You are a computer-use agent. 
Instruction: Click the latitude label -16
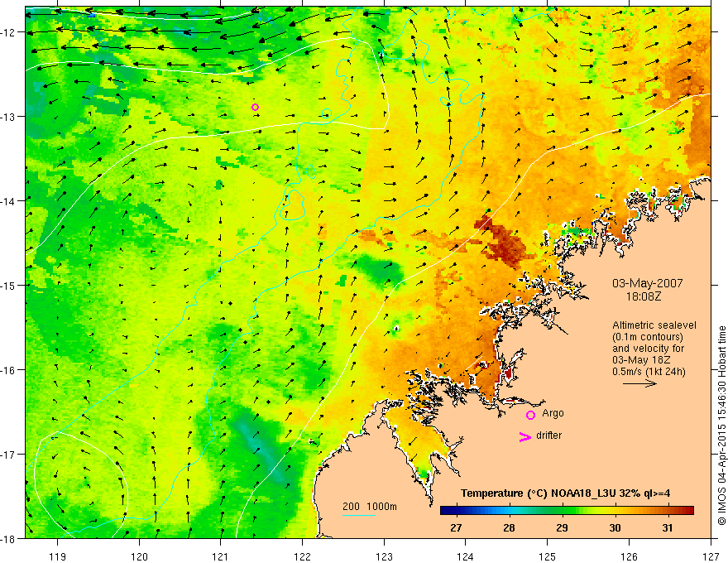coord(9,370)
